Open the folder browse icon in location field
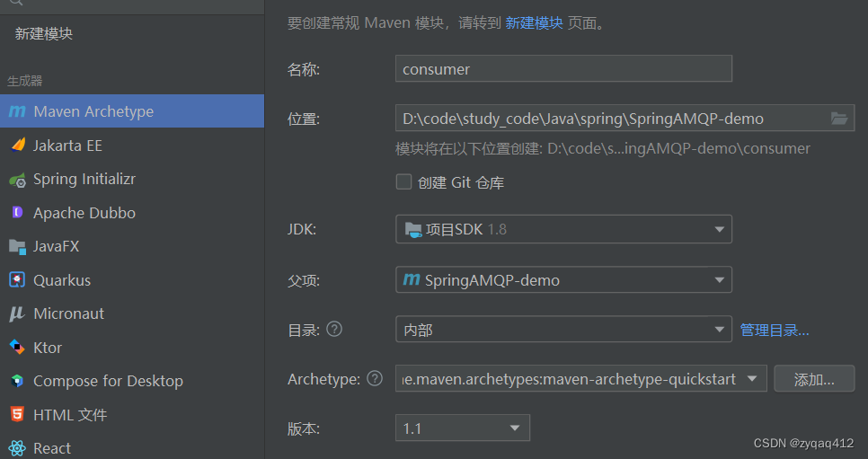Viewport: 868px width, 459px height. (x=839, y=118)
